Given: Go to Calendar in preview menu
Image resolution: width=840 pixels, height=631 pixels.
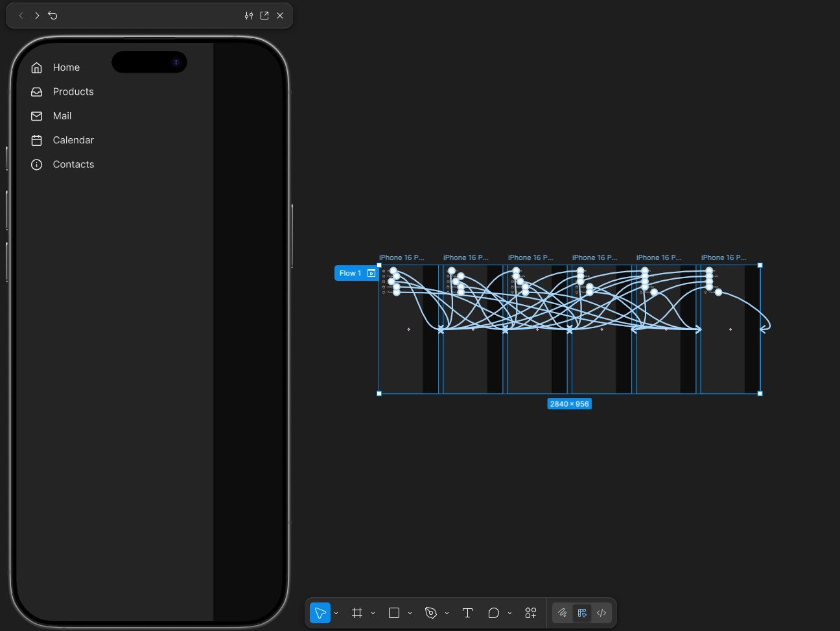Looking at the screenshot, I should tap(73, 140).
